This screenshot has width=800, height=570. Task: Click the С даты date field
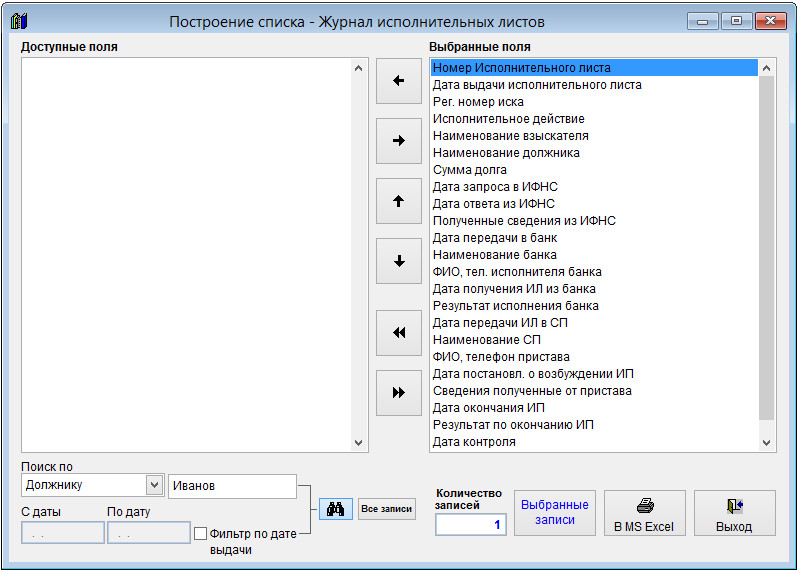[63, 533]
